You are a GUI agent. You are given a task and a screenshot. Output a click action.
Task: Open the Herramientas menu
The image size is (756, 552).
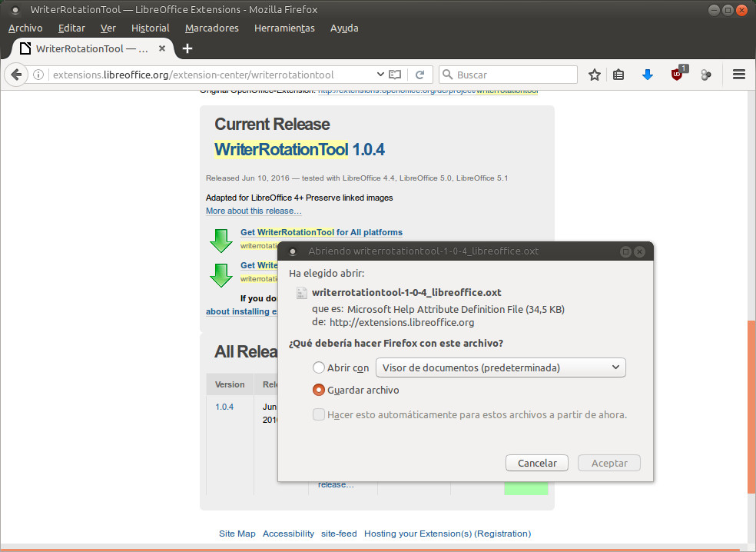click(x=284, y=28)
